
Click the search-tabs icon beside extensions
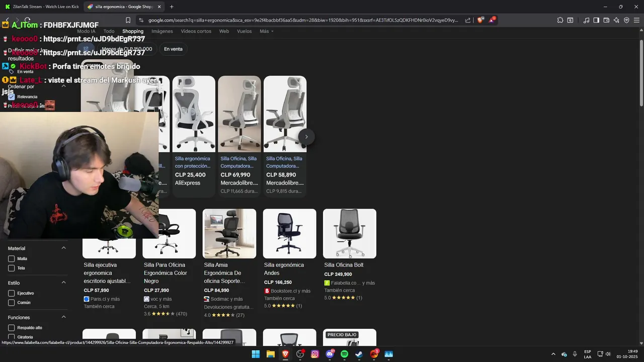click(570, 20)
